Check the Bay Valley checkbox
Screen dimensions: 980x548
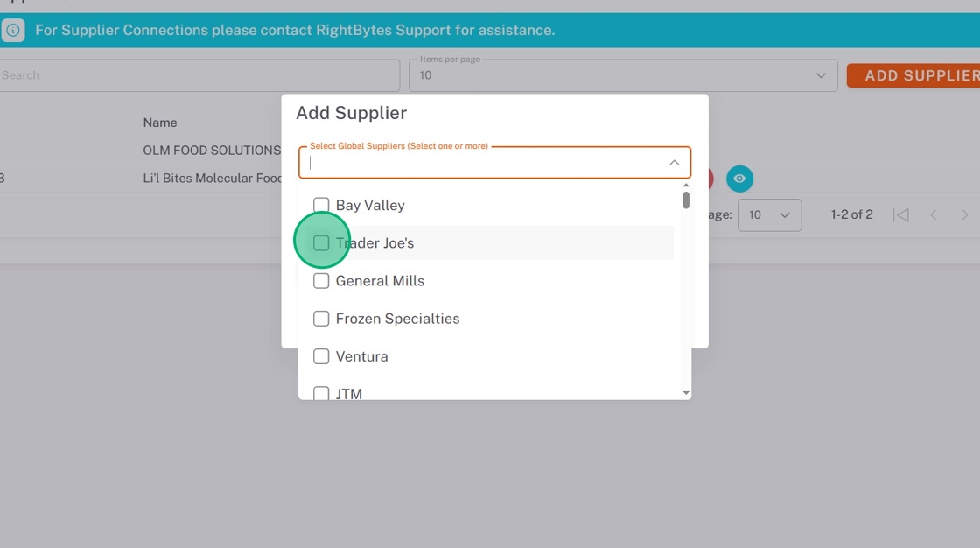point(321,206)
